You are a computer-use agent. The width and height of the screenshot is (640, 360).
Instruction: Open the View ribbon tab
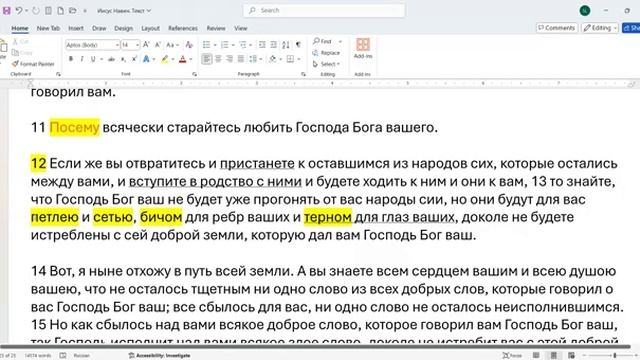[x=241, y=28]
